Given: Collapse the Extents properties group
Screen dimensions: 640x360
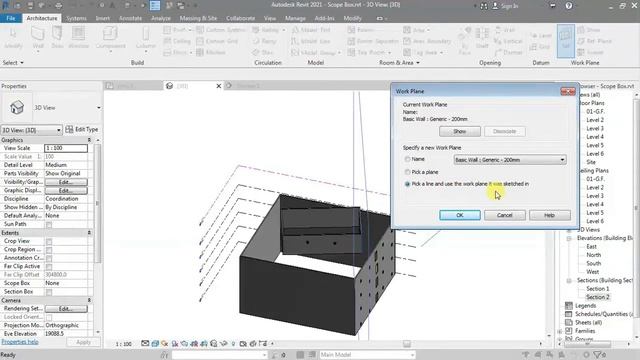Looking at the screenshot, I should (89, 233).
